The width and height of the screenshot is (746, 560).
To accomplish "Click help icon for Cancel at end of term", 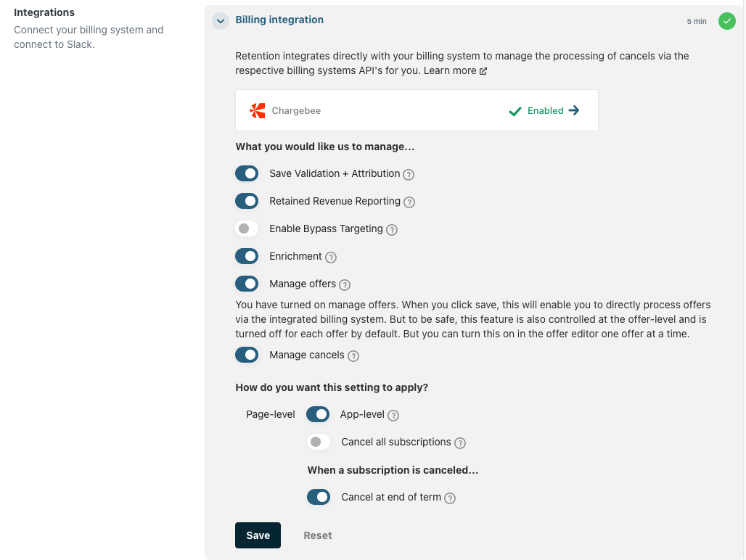I will click(x=450, y=498).
